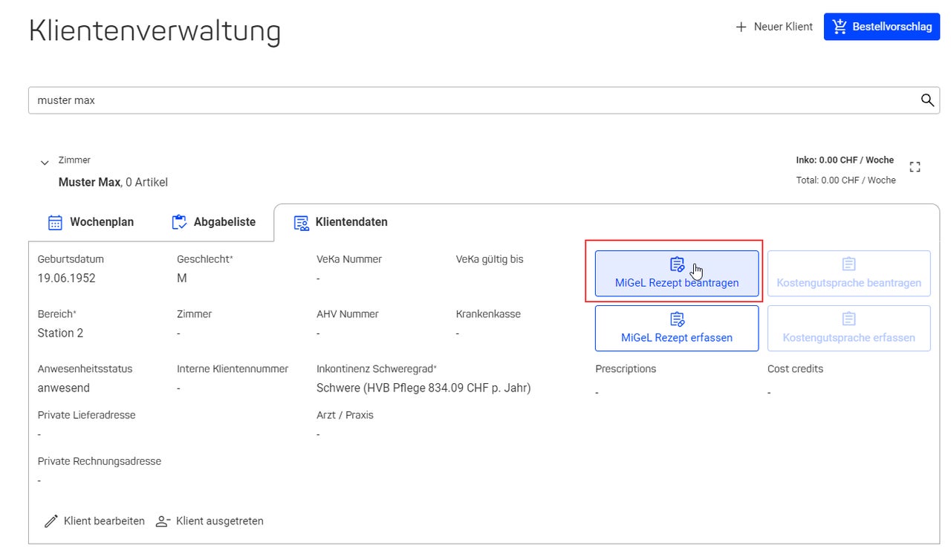Click the Total: 0.00 CHF / Woche text
This screenshot has width=951, height=560.
click(x=845, y=180)
